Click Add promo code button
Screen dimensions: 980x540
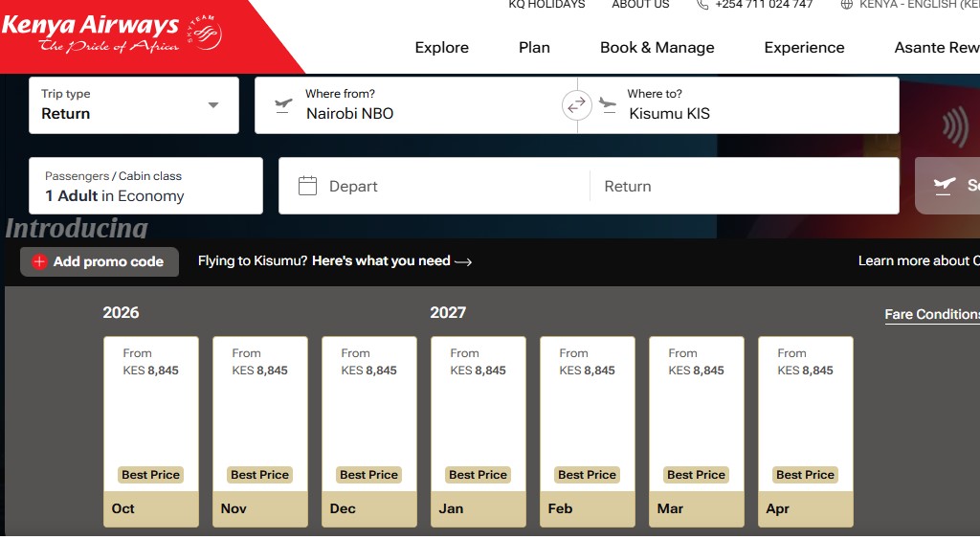click(x=100, y=261)
